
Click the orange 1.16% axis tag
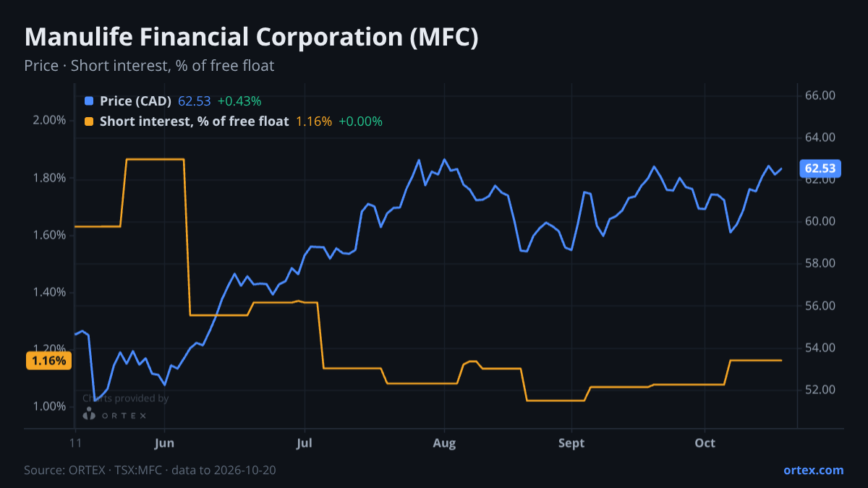(49, 360)
